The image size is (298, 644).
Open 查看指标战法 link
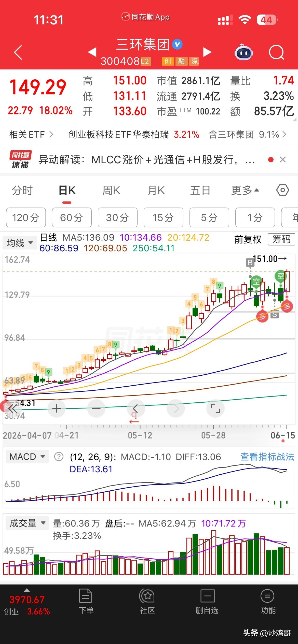pyautogui.click(x=267, y=457)
